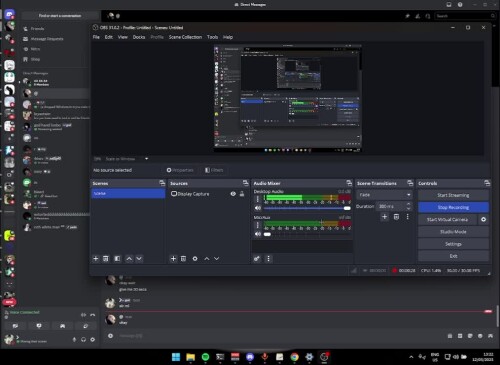Open source properties gear in Sources panel
Screen dimensions: 500x365
coord(195,259)
